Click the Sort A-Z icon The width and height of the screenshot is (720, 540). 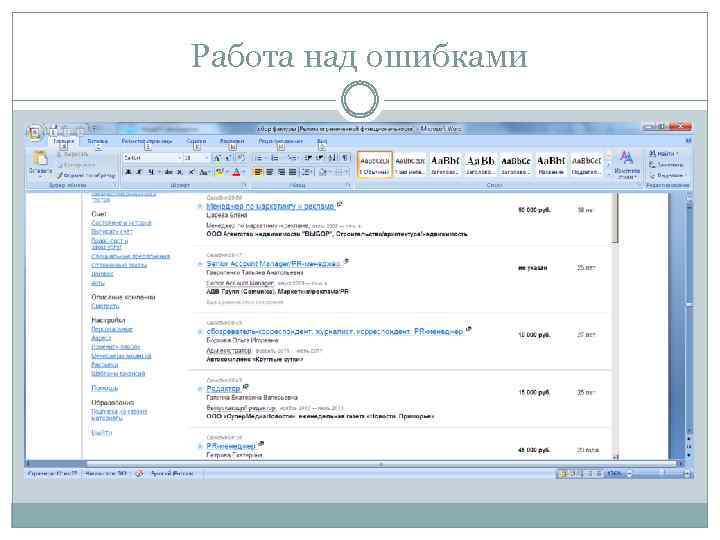[x=332, y=158]
